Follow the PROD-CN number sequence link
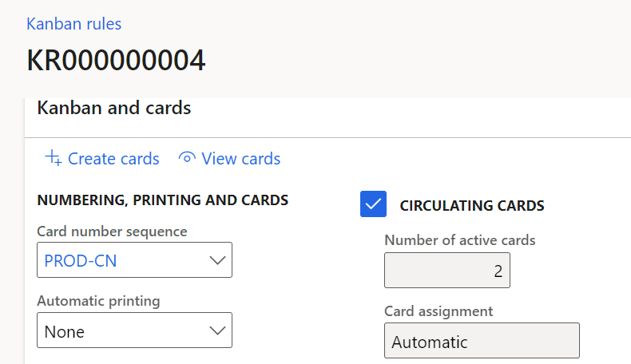 (x=81, y=261)
